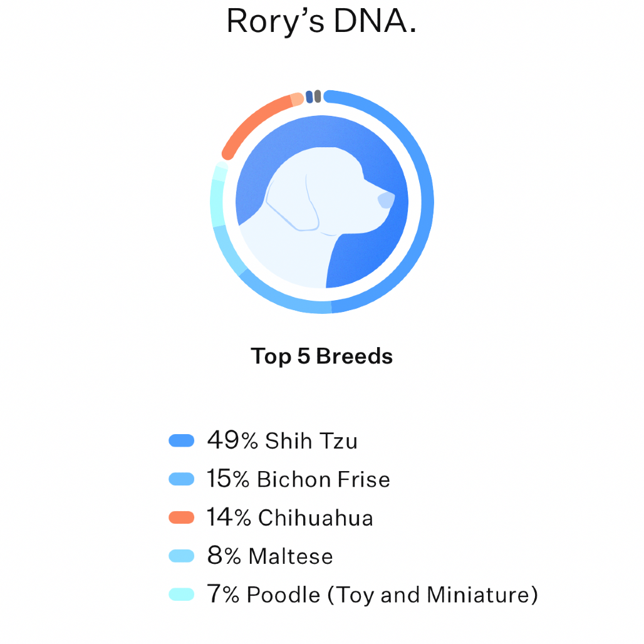Viewport: 644px width, 644px height.
Task: Click the orange Chihuahua legend swatch
Action: tap(181, 517)
